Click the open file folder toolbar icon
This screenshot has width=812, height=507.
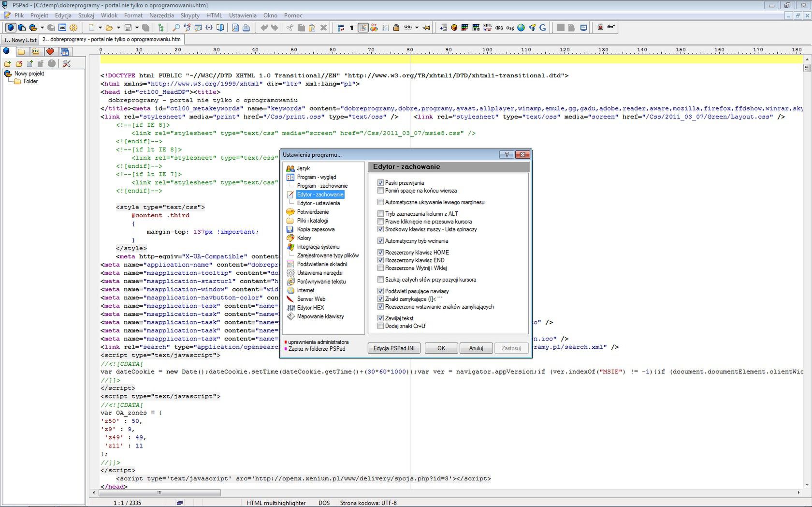[x=109, y=28]
